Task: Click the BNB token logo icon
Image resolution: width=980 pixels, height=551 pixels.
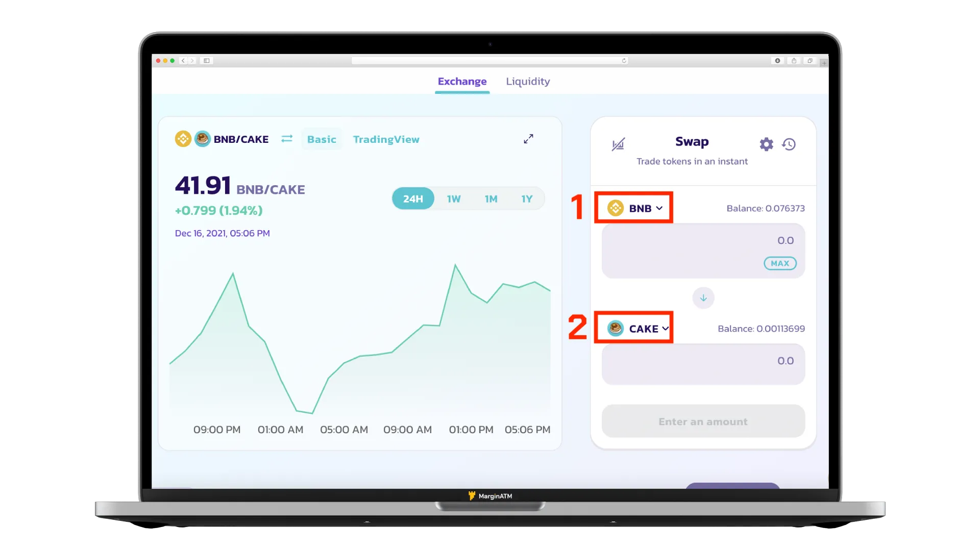Action: click(x=615, y=208)
